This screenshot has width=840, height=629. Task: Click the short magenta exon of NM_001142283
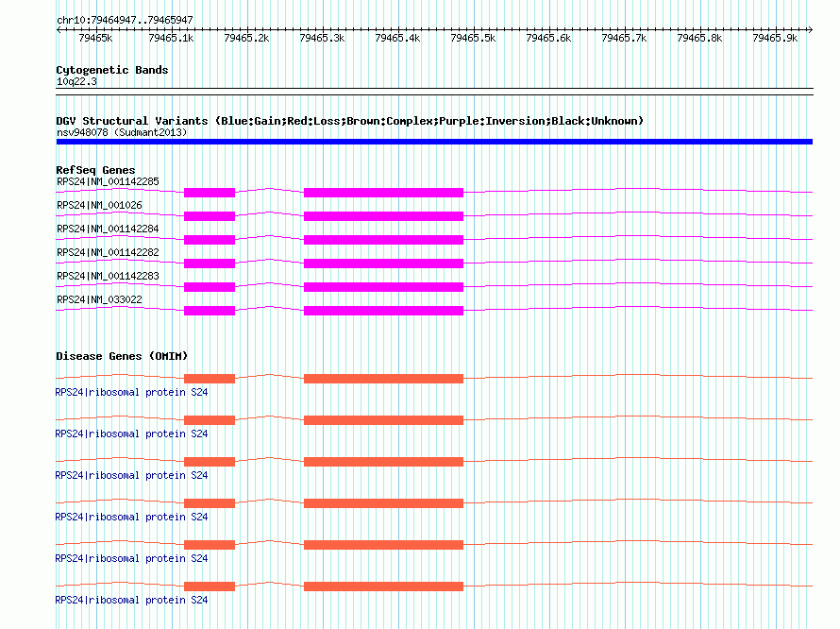(210, 287)
